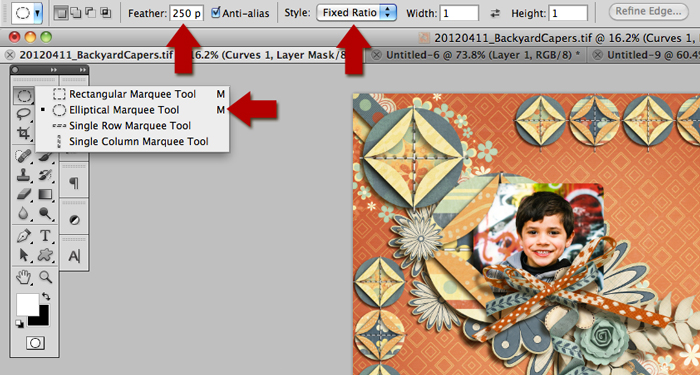Close the toolbox panel with its dot
This screenshot has width=700, height=375.
(x=15, y=70)
